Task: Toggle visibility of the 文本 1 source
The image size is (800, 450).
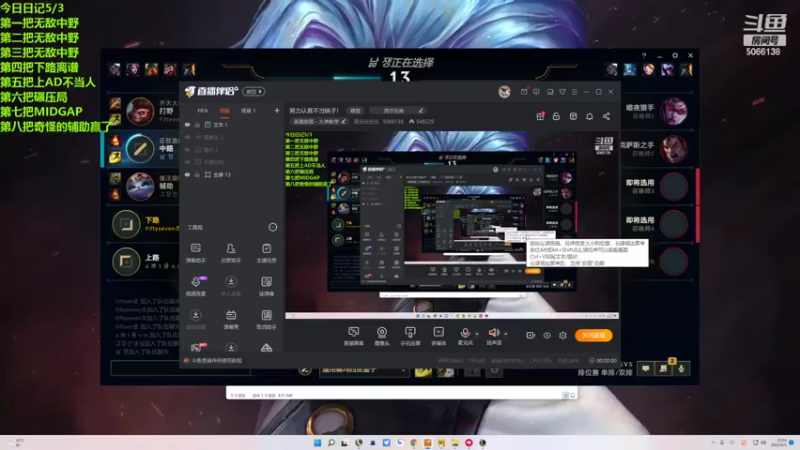Action: point(187,124)
